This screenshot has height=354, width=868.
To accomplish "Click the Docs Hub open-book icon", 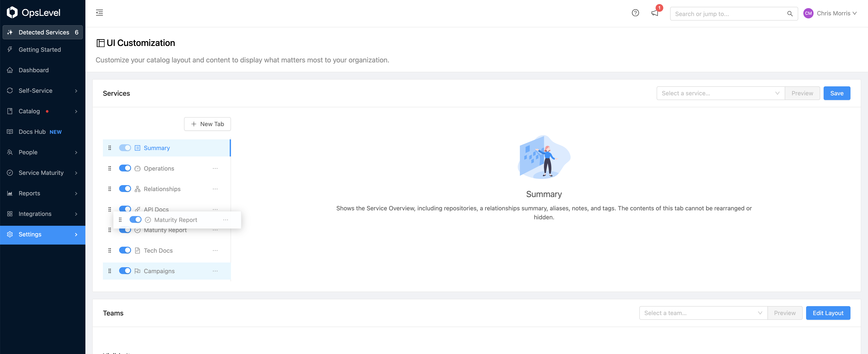I will click(10, 132).
